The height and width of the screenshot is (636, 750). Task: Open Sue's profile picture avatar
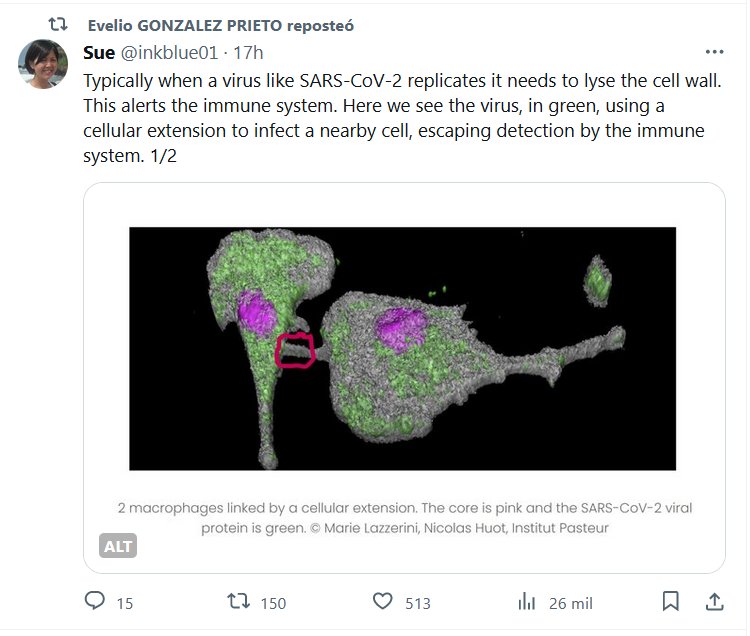(x=43, y=65)
